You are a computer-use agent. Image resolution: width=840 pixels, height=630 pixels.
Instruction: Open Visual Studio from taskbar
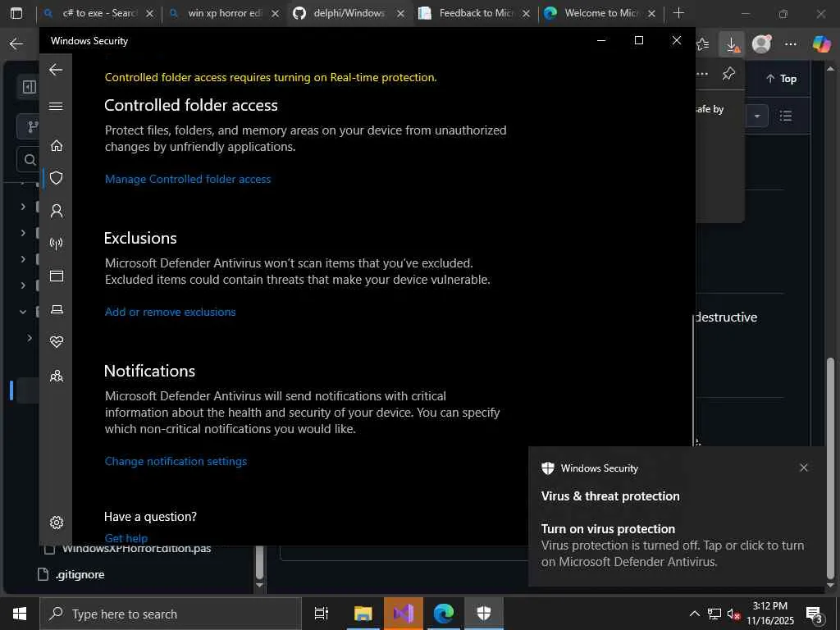pos(404,614)
